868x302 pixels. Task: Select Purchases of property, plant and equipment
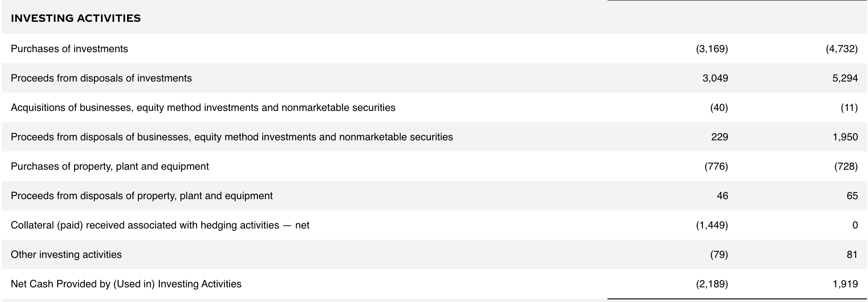coord(110,166)
